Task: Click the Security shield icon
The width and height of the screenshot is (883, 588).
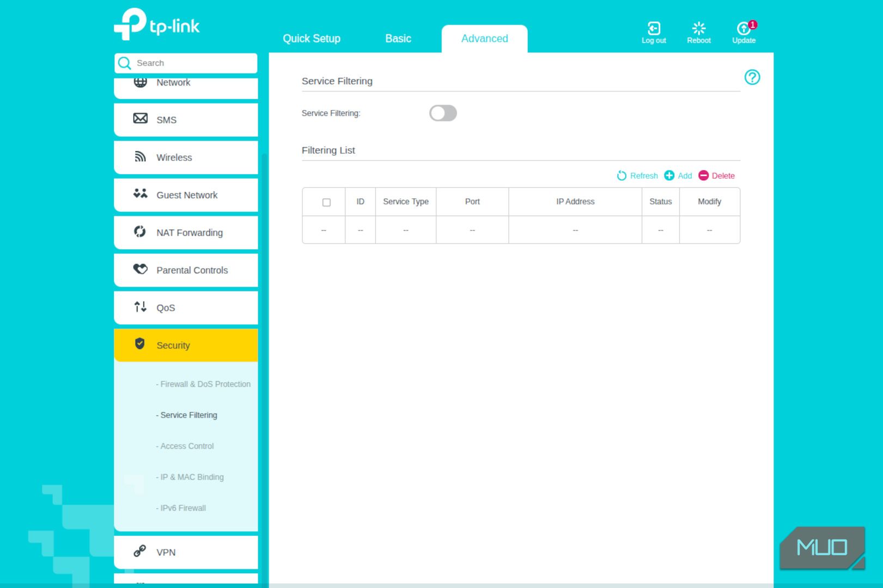Action: (x=140, y=344)
